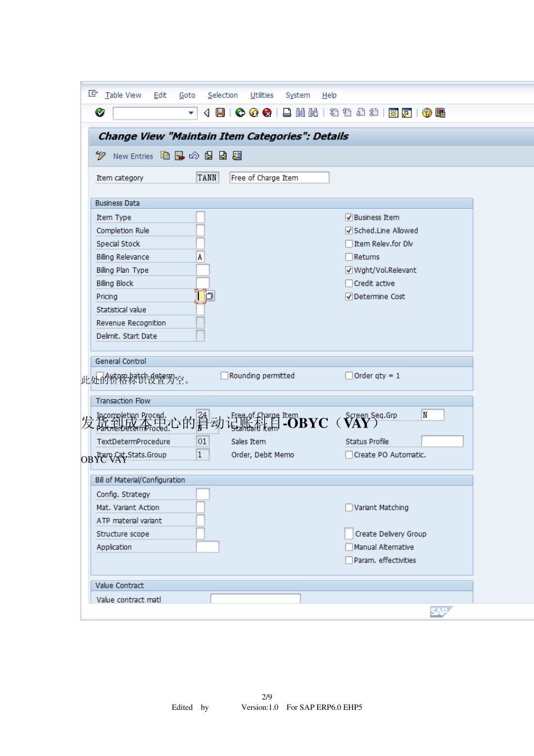This screenshot has width=534, height=756.
Task: Click the green Back arrow icon
Action: click(x=240, y=112)
